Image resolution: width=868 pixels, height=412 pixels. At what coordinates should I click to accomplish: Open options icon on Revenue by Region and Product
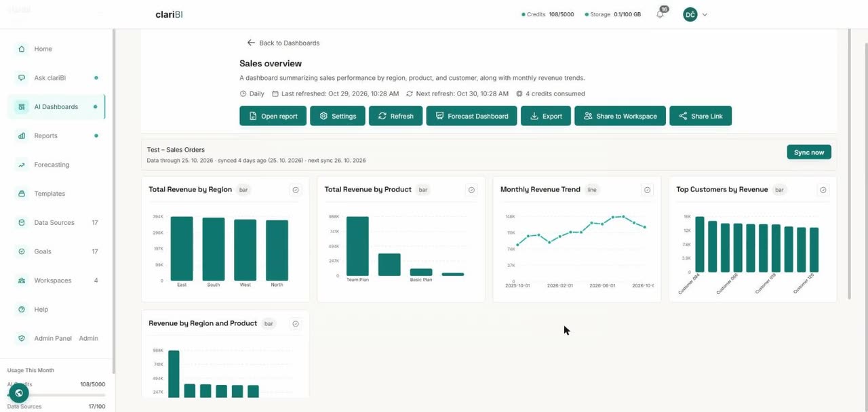pos(296,324)
